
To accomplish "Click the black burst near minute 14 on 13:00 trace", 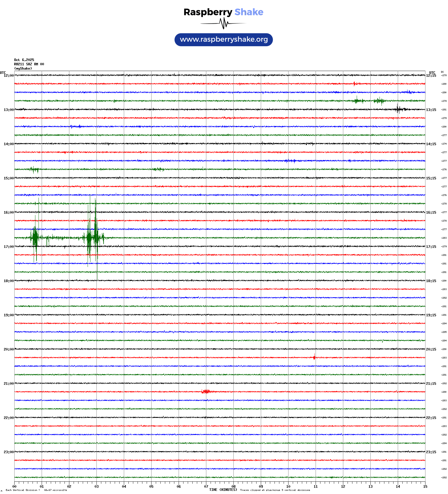I will coord(399,109).
